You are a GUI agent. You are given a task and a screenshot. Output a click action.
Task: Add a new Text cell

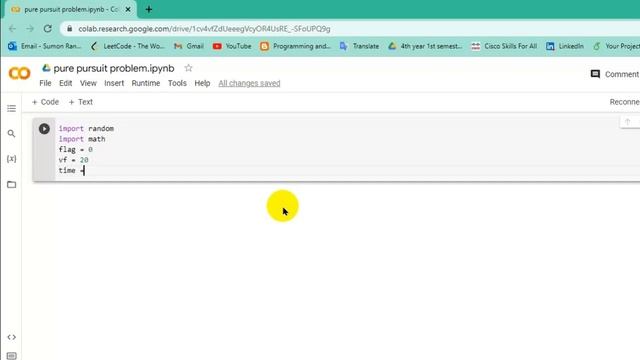click(80, 102)
